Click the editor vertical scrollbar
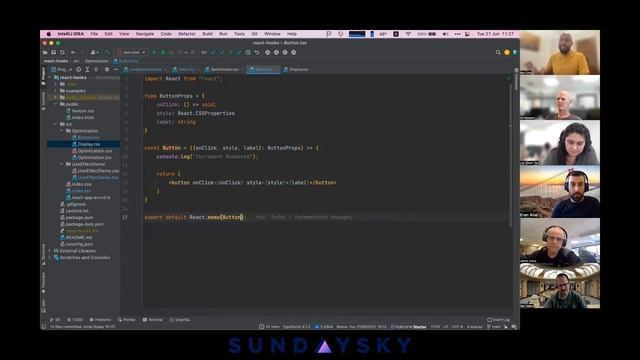Screen dimensions: 640x360 510,155
